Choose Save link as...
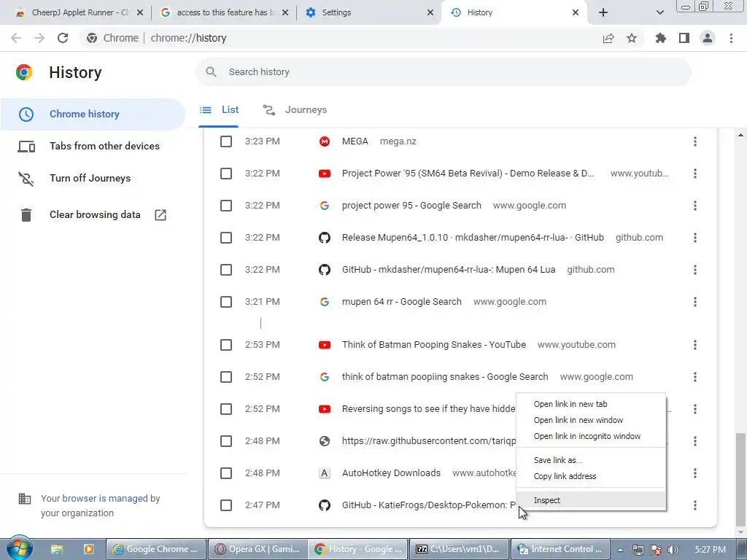 [591, 460]
